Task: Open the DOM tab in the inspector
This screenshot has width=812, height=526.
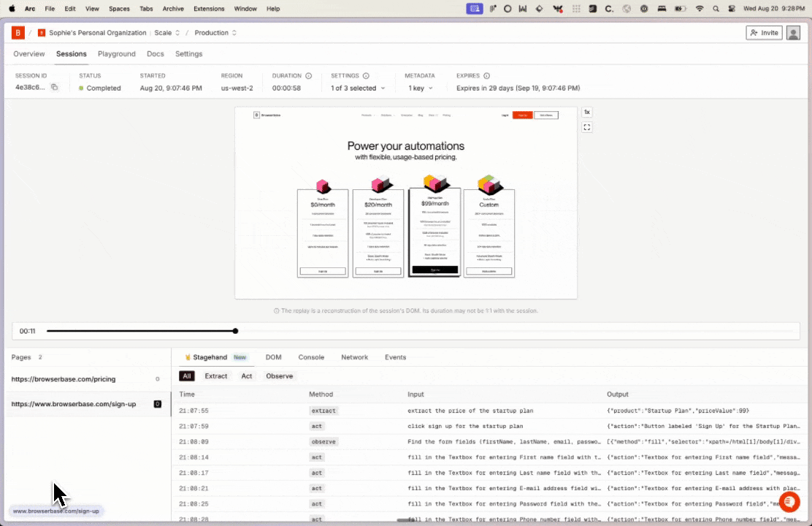Action: coord(273,357)
